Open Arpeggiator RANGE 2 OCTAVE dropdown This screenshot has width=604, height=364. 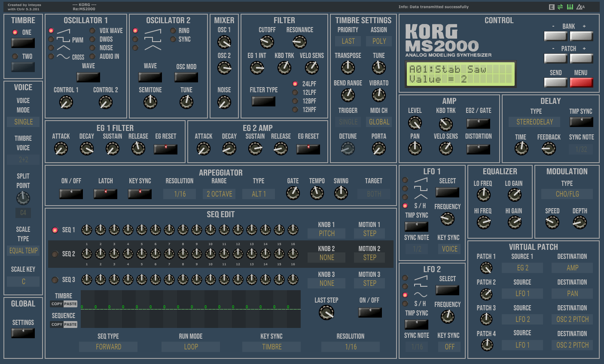click(219, 194)
